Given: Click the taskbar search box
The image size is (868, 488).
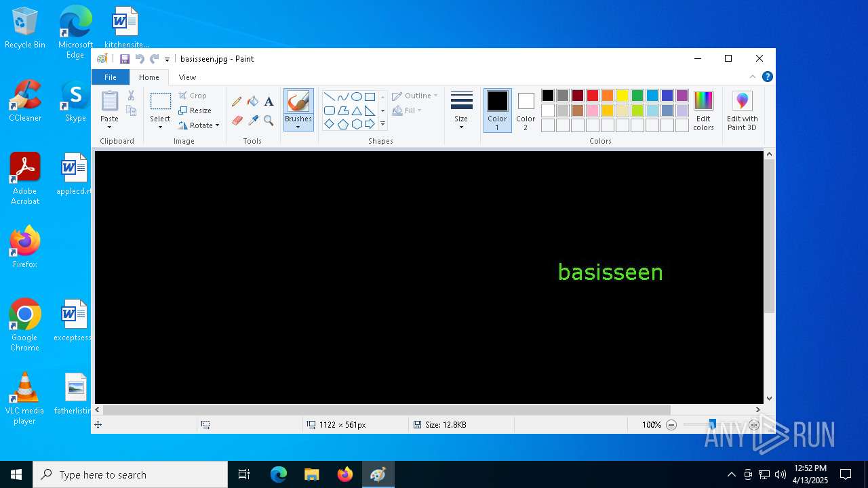Looking at the screenshot, I should point(130,474).
